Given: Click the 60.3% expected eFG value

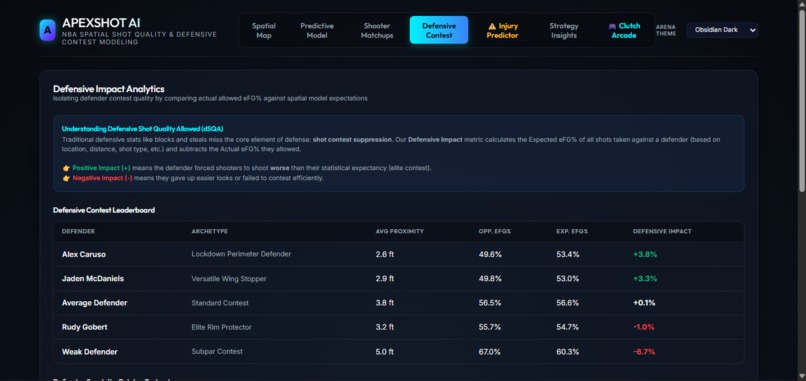Looking at the screenshot, I should [567, 352].
